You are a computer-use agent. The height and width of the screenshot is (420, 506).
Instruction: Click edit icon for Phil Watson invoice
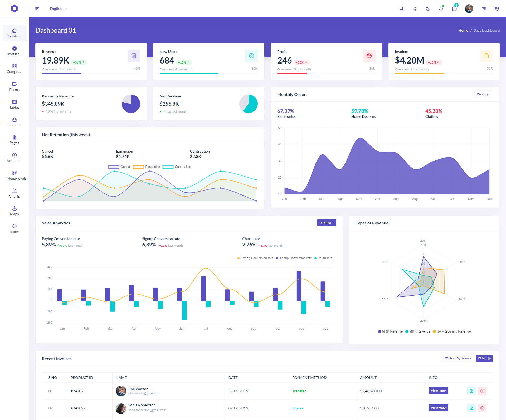pos(471,391)
